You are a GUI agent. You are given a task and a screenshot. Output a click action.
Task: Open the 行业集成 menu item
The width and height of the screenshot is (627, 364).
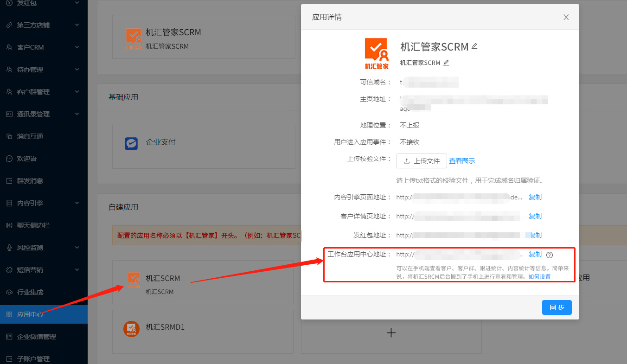(44, 292)
